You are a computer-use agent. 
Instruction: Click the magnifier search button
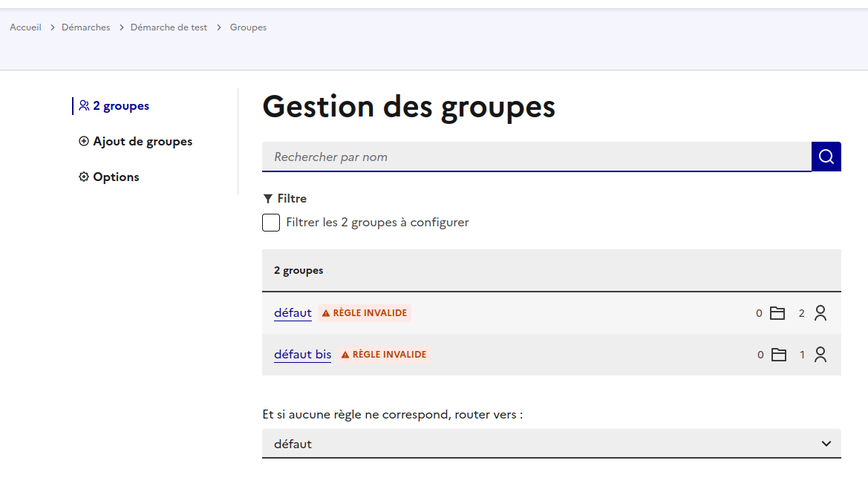coord(826,157)
